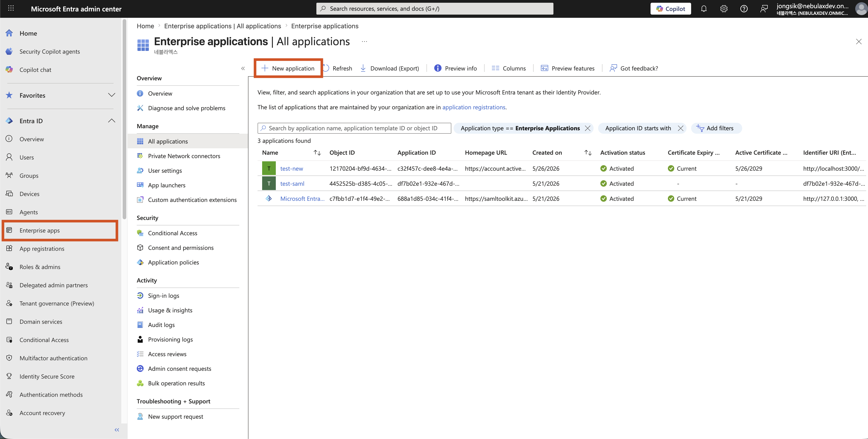The image size is (868, 439).
Task: Click the Private Network connectors icon
Action: [140, 156]
